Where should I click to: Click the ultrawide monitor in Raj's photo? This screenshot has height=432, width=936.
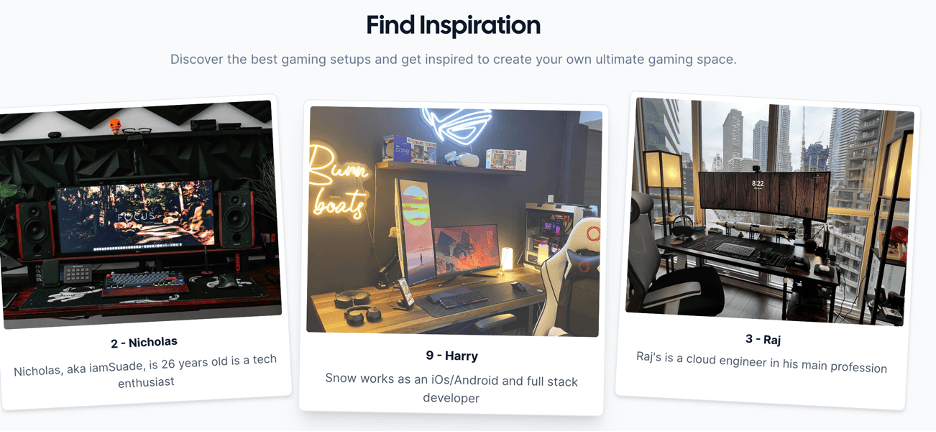764,196
